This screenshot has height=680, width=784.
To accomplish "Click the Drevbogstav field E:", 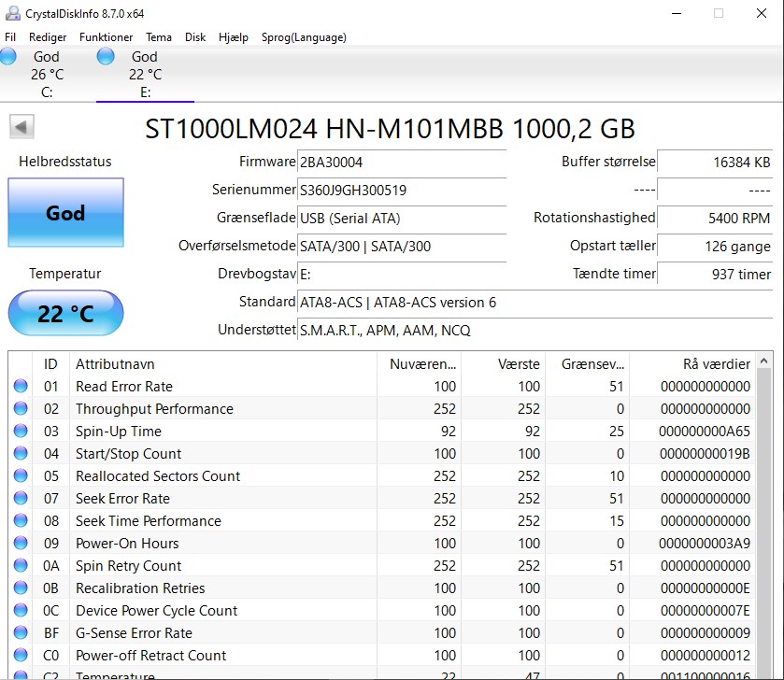I will click(402, 275).
